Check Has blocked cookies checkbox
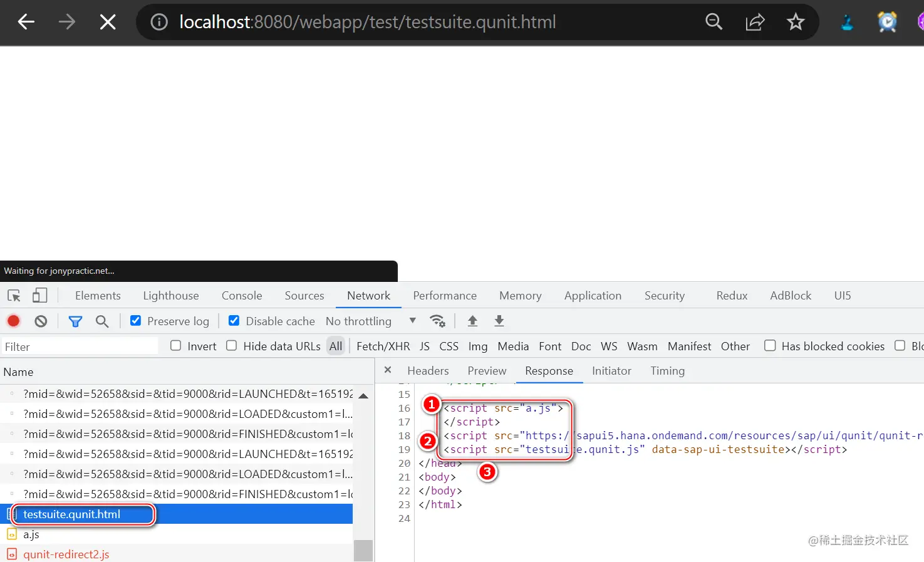Screen dimensions: 924x562 770,345
